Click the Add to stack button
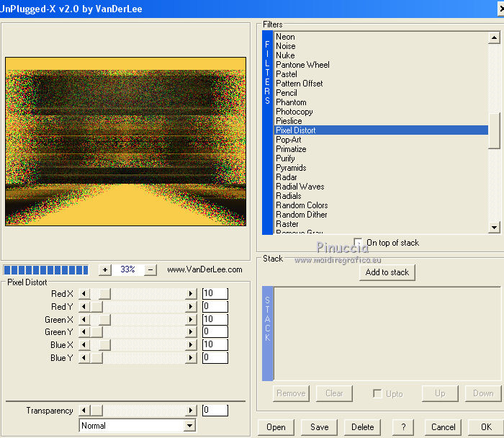The width and height of the screenshot is (504, 438). coord(387,272)
